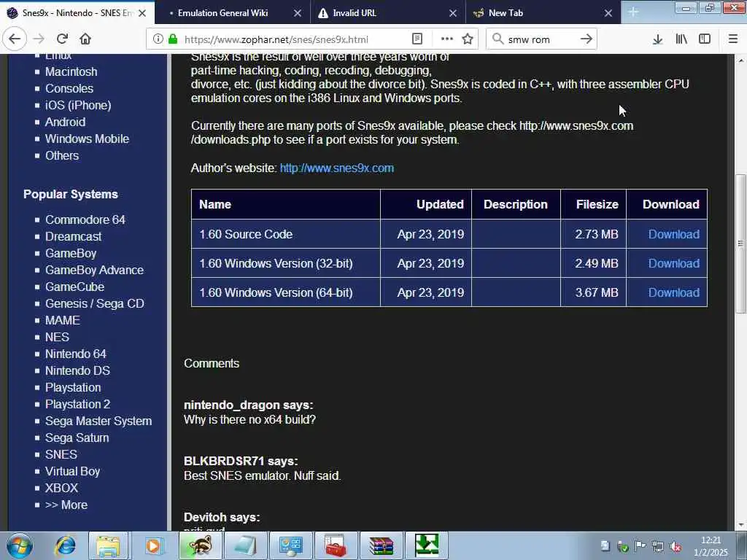Open Windows Explorer folder on taskbar
Screen dimensions: 747x560
point(108,545)
